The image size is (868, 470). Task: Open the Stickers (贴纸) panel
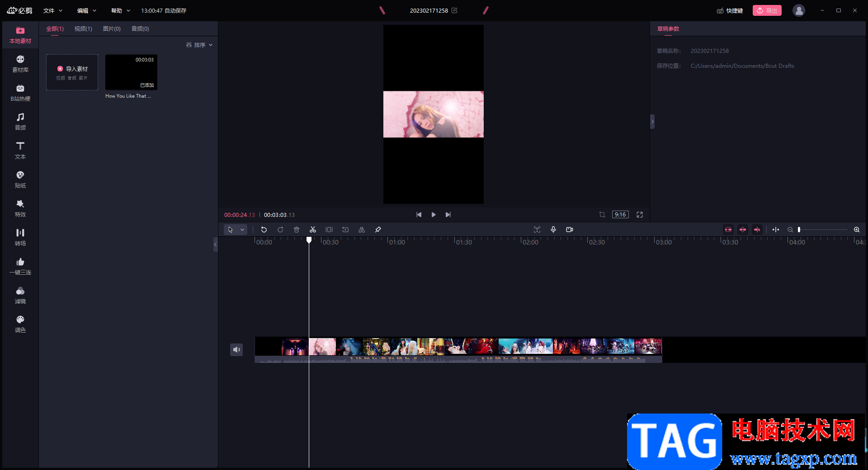[x=20, y=179]
